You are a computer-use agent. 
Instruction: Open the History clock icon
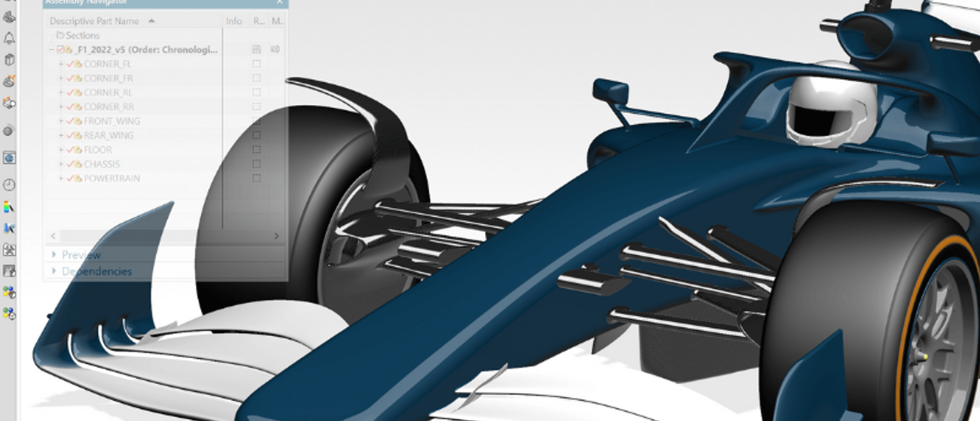point(9,185)
